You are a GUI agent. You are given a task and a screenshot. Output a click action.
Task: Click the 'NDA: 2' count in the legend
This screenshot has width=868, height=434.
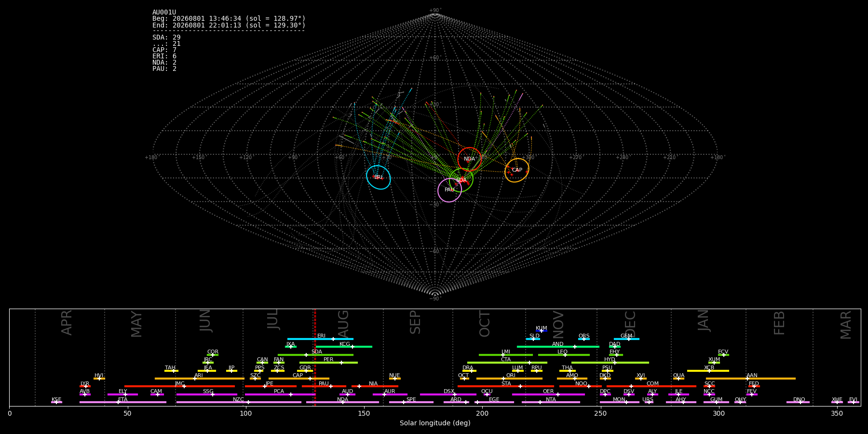coord(164,63)
